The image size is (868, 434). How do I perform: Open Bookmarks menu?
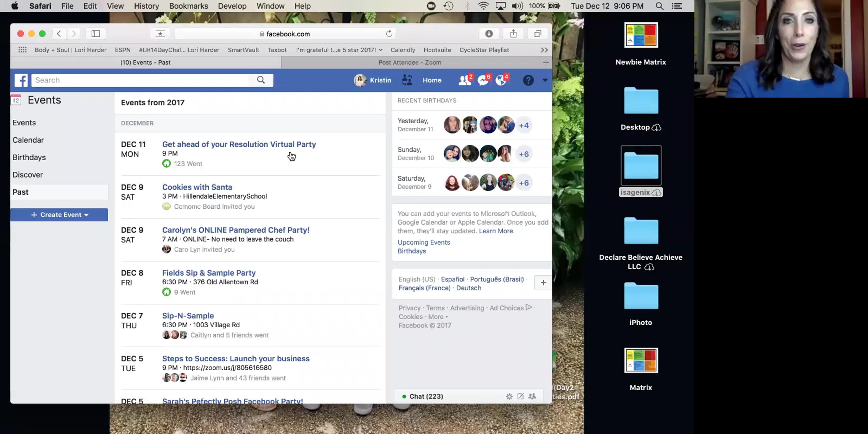[x=188, y=6]
